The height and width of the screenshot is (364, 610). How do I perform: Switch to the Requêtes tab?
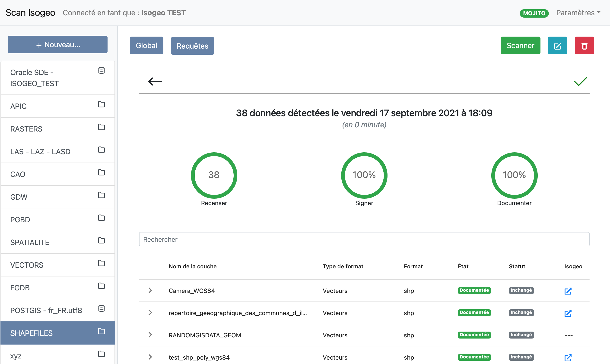tap(192, 46)
